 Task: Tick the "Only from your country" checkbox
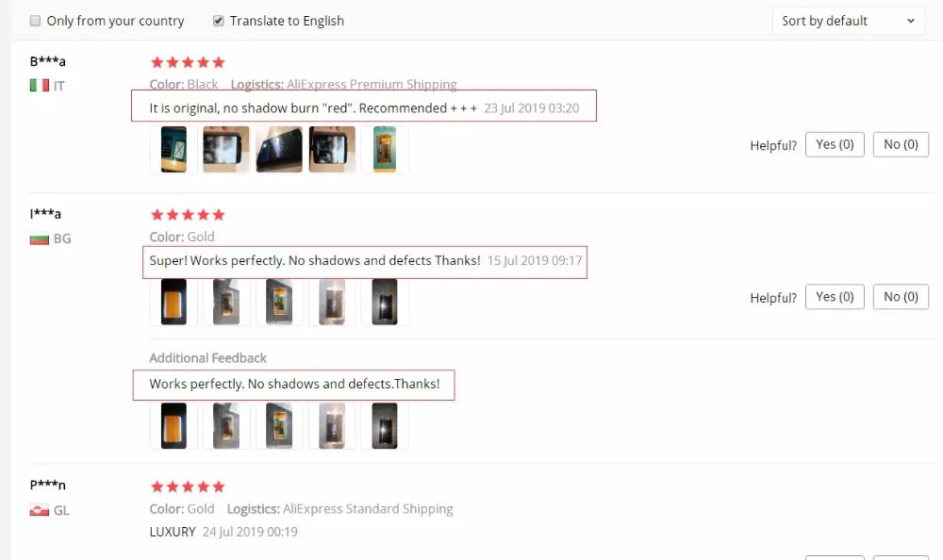(x=36, y=21)
